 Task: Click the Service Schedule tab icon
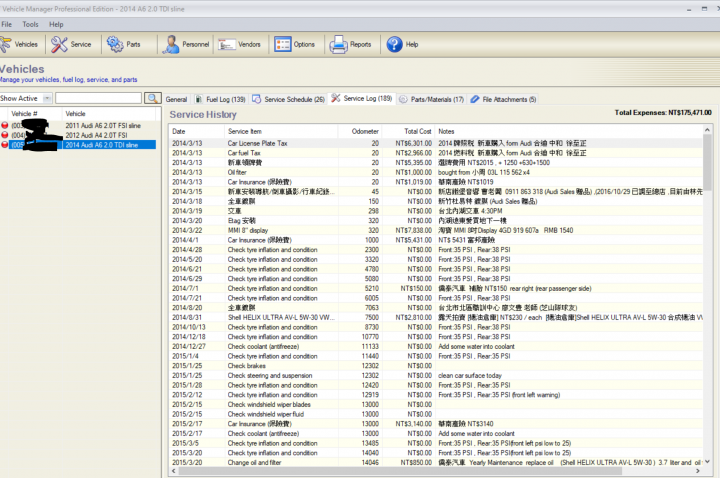(x=257, y=99)
